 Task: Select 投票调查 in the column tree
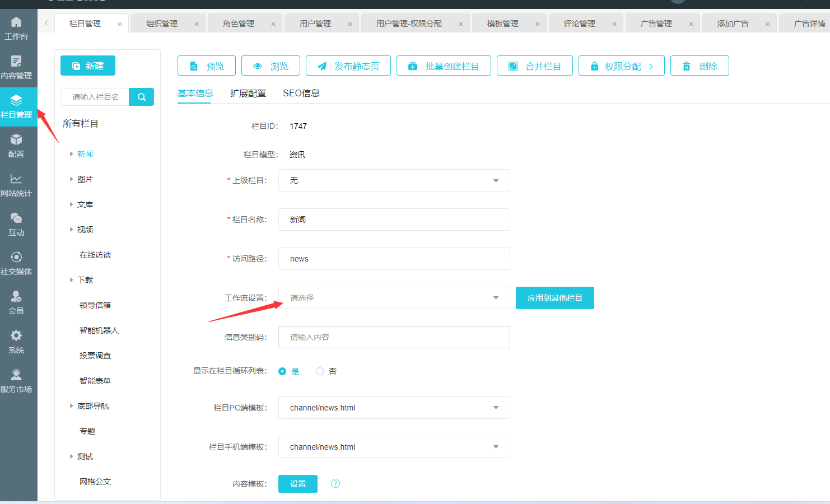coord(95,356)
